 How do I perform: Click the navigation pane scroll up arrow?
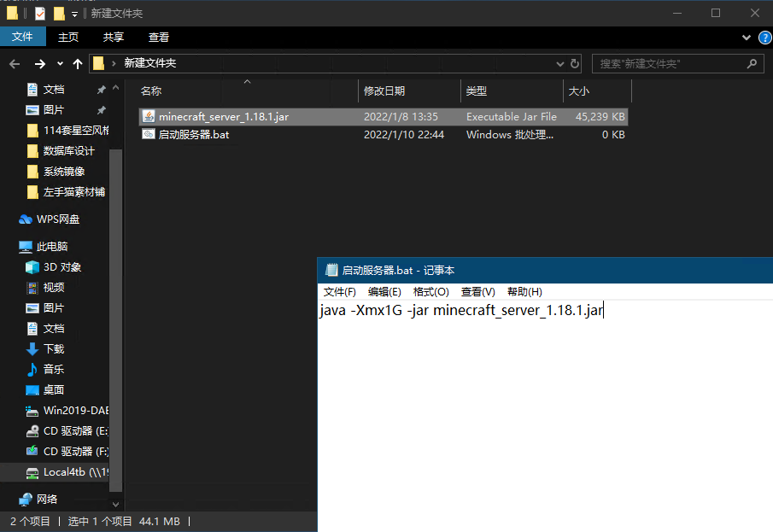point(116,88)
